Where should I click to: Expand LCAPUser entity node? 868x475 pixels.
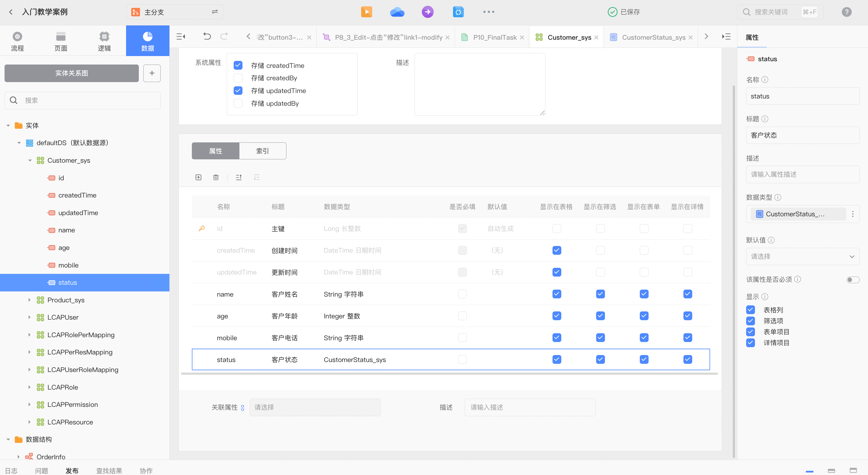[30, 317]
